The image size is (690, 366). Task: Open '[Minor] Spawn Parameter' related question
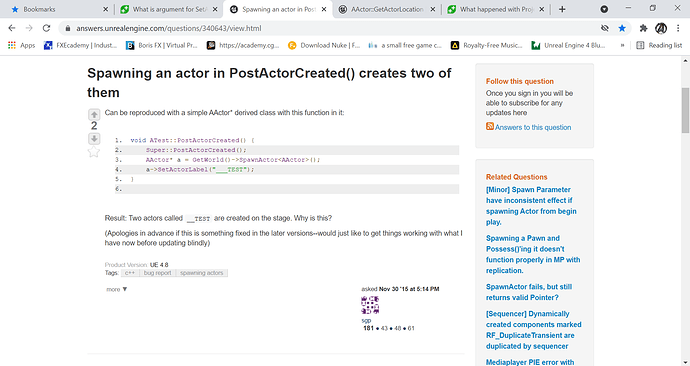pyautogui.click(x=531, y=206)
